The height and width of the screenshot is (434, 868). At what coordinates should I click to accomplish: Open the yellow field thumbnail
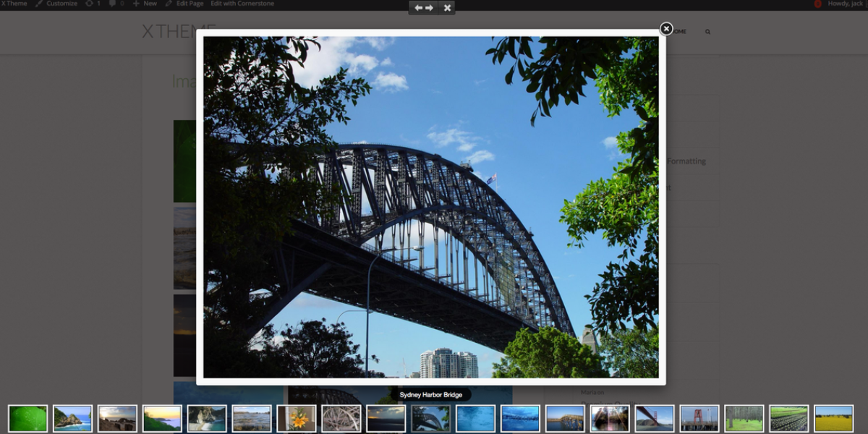tap(834, 419)
